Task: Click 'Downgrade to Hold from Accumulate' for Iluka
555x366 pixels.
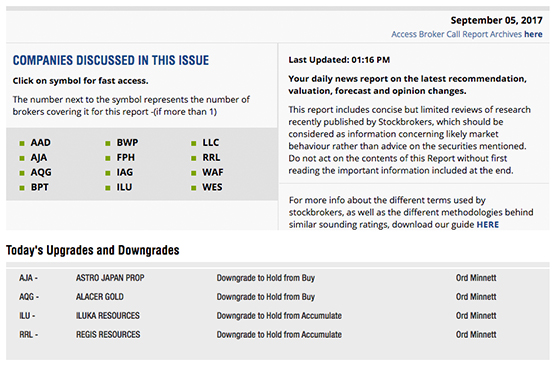Action: (279, 315)
